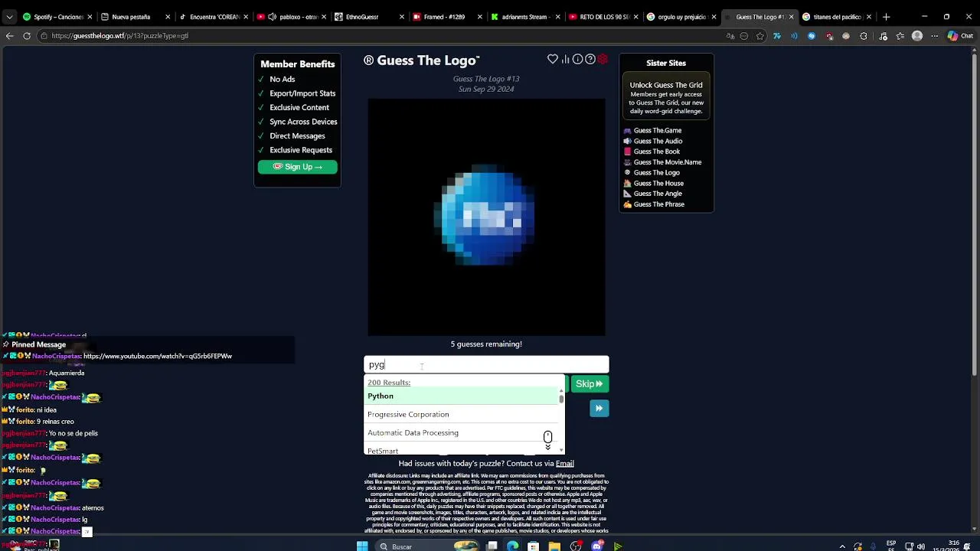The image size is (980, 551).
Task: Open the Edge icon in taskbar
Action: point(512,546)
